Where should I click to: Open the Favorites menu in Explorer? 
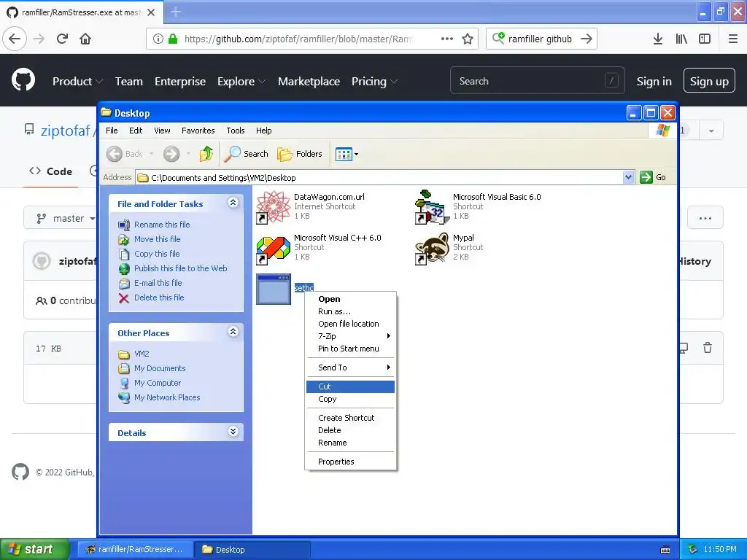pos(198,131)
